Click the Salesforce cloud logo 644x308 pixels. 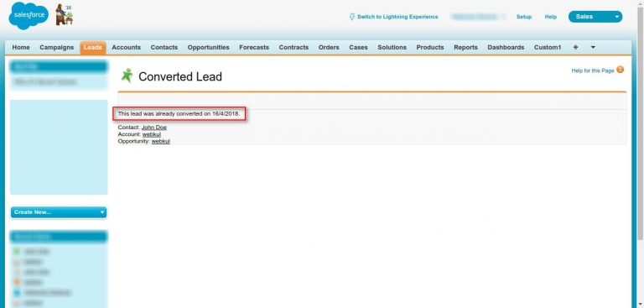[x=29, y=16]
